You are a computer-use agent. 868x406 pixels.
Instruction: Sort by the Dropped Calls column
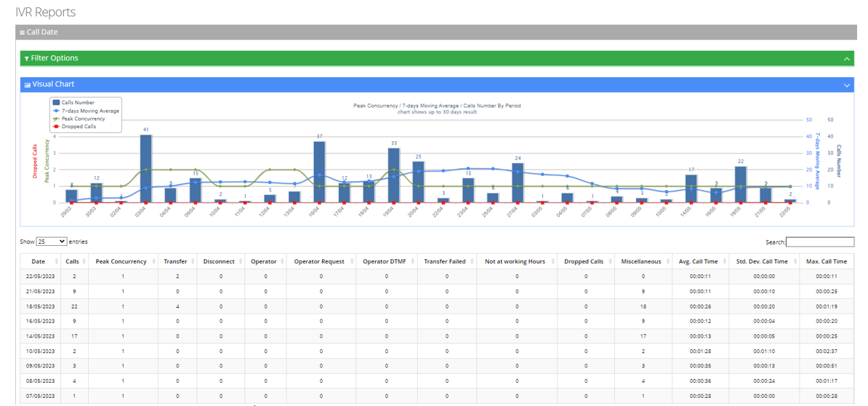(609, 262)
